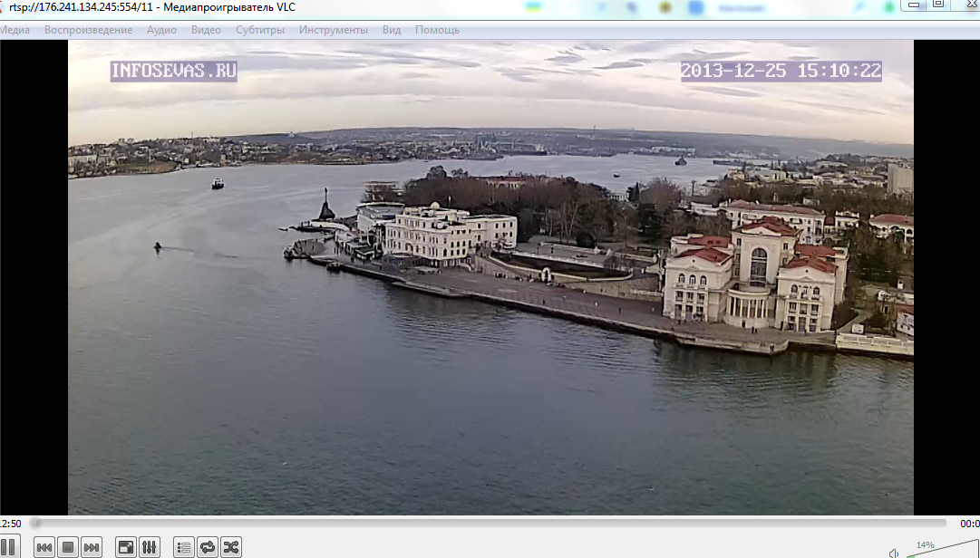Open the Медиа menu

click(15, 30)
